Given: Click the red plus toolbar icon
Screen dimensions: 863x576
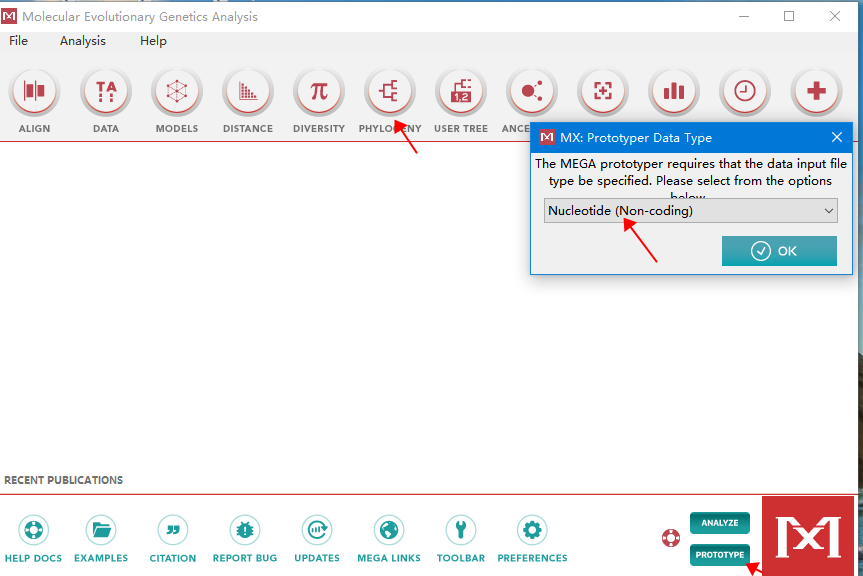Looking at the screenshot, I should pyautogui.click(x=816, y=92).
